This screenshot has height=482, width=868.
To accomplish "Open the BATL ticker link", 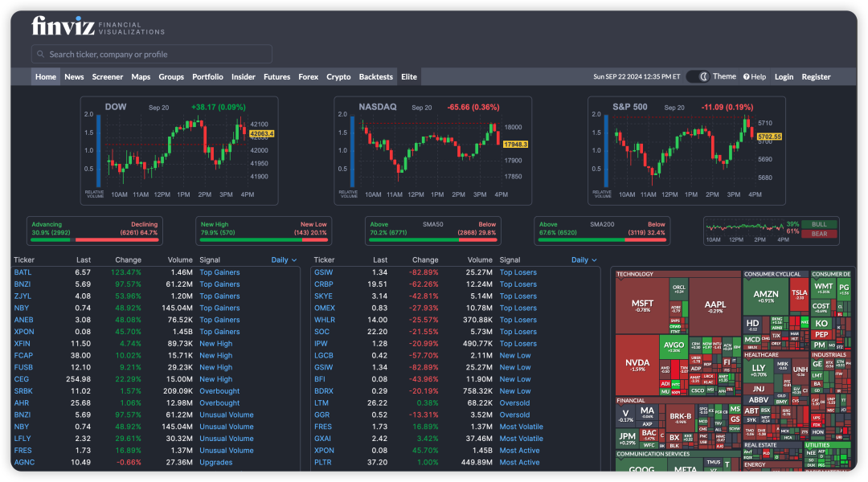I will pos(23,272).
